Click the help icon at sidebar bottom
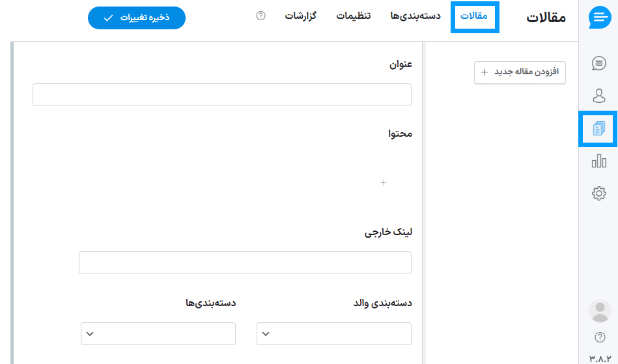Viewport: 618px width, 364px height. [x=600, y=337]
